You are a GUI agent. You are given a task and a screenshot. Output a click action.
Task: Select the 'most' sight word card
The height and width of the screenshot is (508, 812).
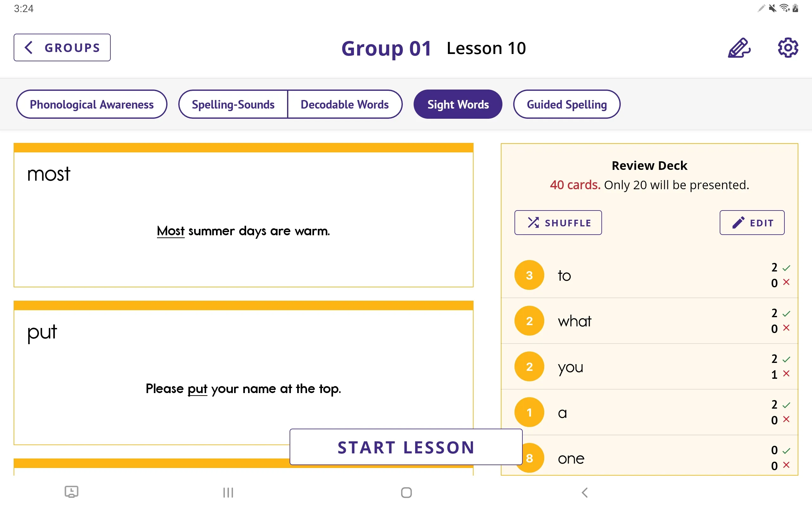(x=244, y=215)
